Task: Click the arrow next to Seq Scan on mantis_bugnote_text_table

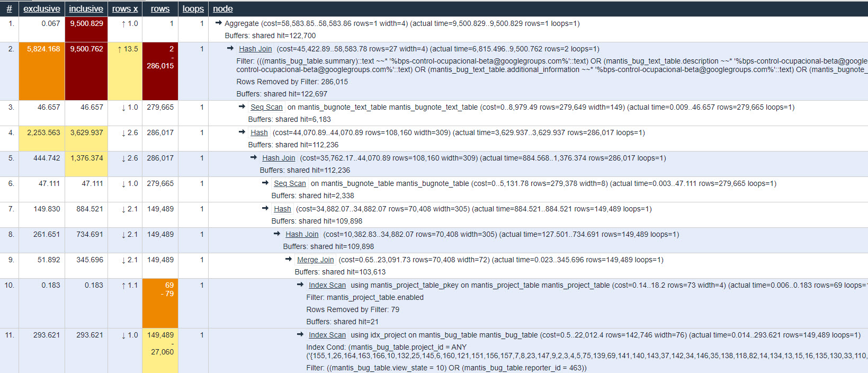Action: click(x=242, y=106)
